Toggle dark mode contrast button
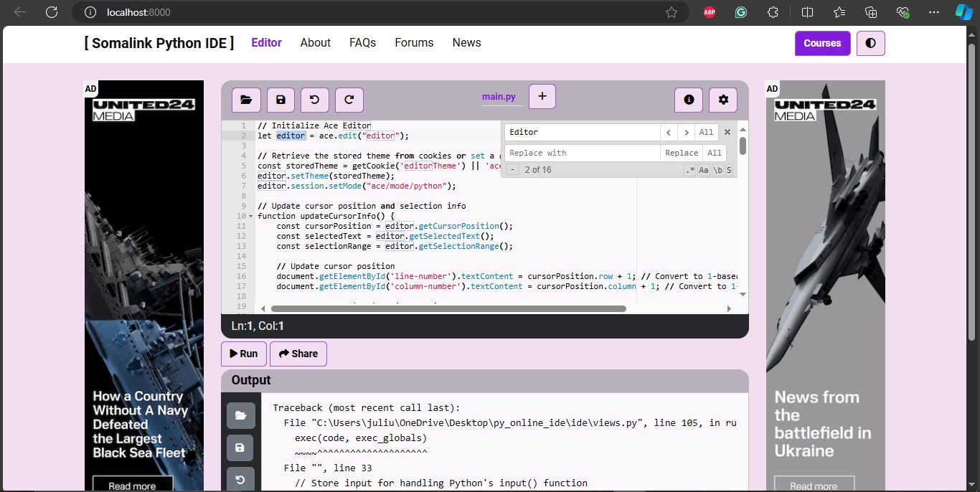 tap(870, 43)
